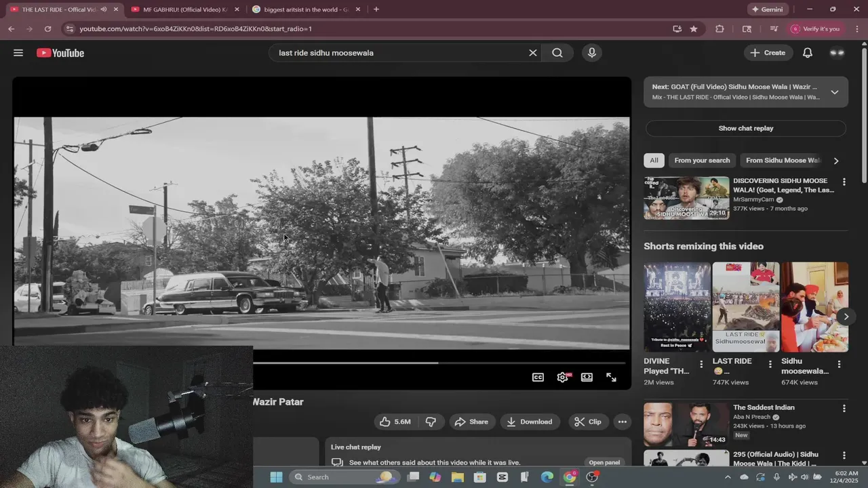
Task: Open a new browser tab
Action: click(x=376, y=9)
